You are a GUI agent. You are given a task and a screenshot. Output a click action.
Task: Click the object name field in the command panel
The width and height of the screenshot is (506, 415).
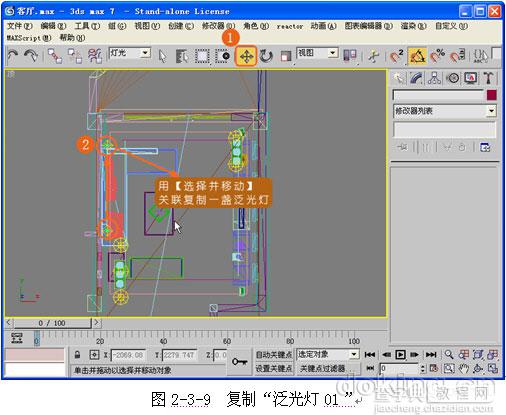click(x=438, y=95)
